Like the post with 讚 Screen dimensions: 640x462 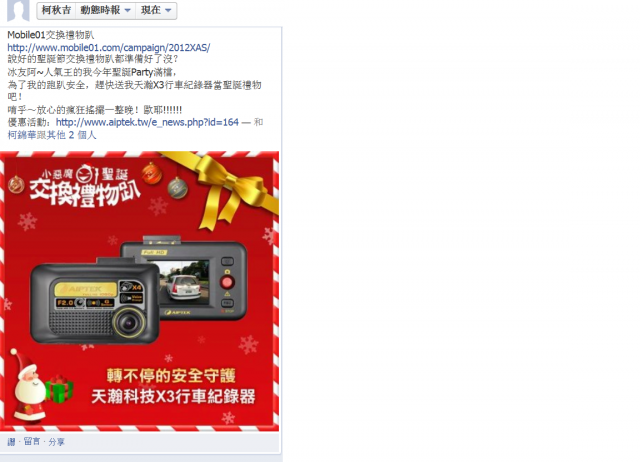point(11,442)
